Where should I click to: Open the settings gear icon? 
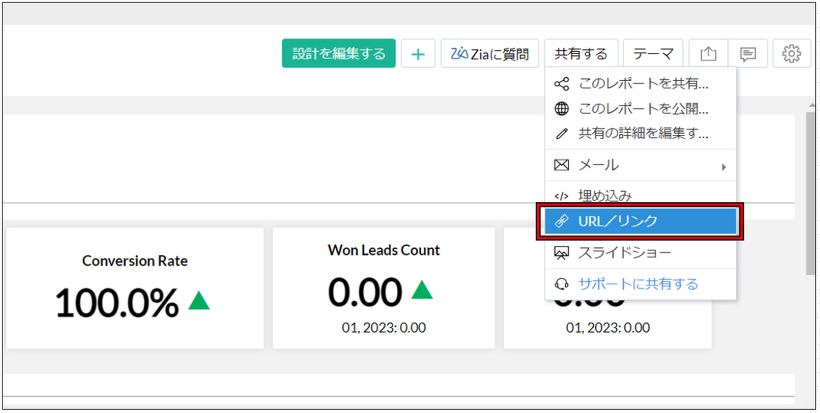coord(791,54)
